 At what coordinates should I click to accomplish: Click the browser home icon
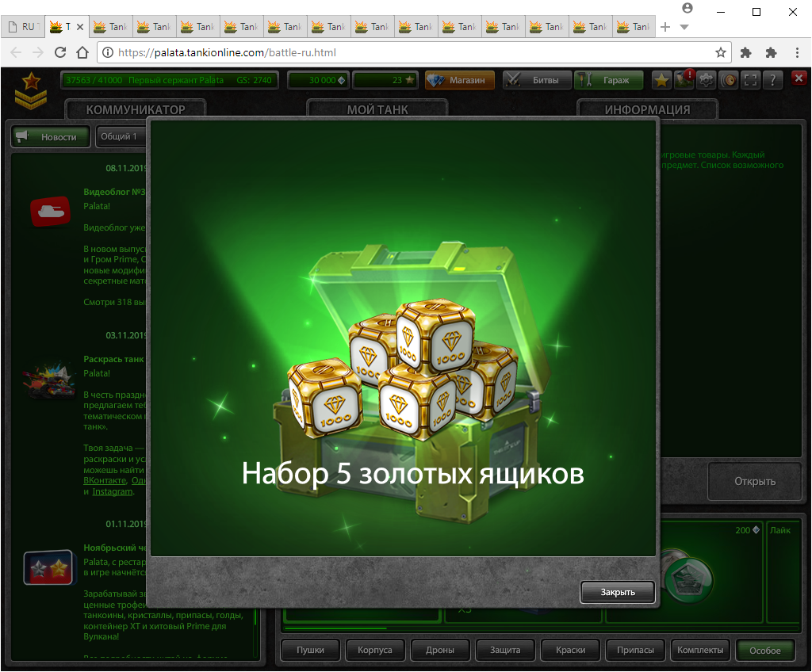[82, 52]
